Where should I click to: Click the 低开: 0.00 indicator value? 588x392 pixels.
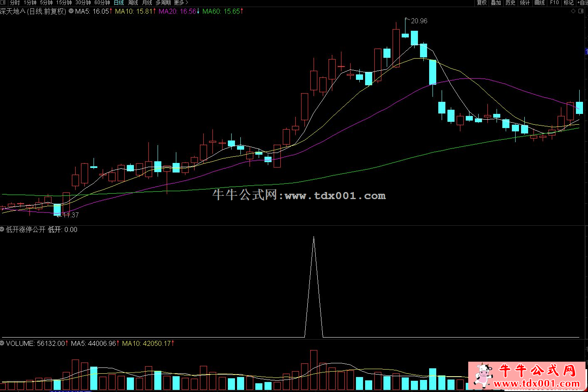(63, 229)
